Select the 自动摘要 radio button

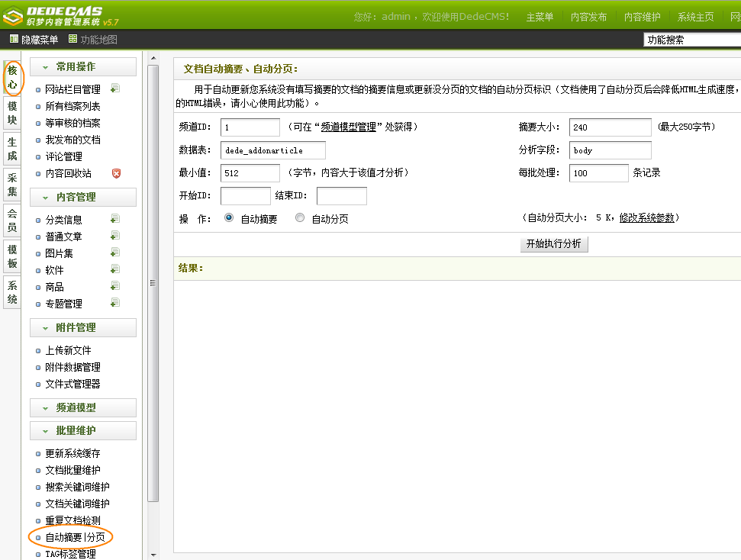pos(229,218)
